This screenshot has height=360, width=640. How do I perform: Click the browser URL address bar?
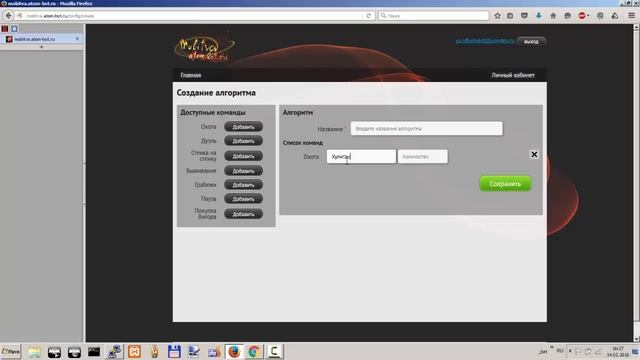point(193,16)
